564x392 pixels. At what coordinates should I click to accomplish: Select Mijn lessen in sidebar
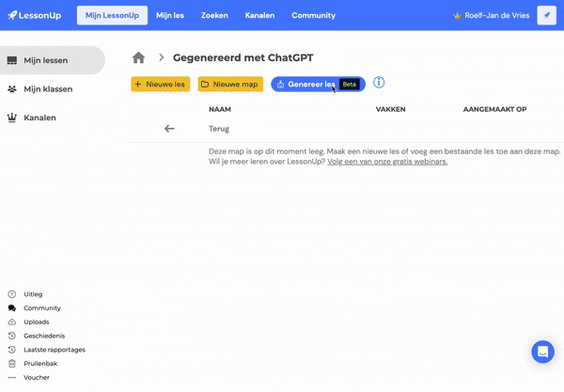click(x=53, y=60)
